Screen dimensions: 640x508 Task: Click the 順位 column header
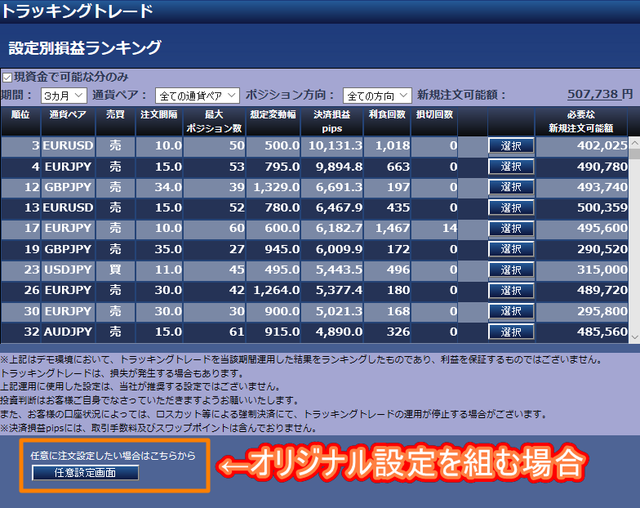coord(20,121)
